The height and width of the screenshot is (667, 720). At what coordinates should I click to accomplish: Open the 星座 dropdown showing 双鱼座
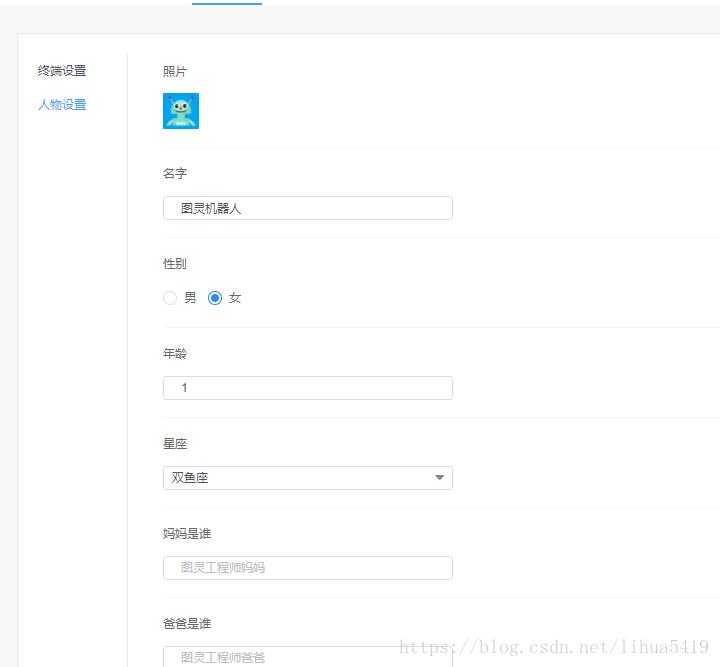(308, 478)
